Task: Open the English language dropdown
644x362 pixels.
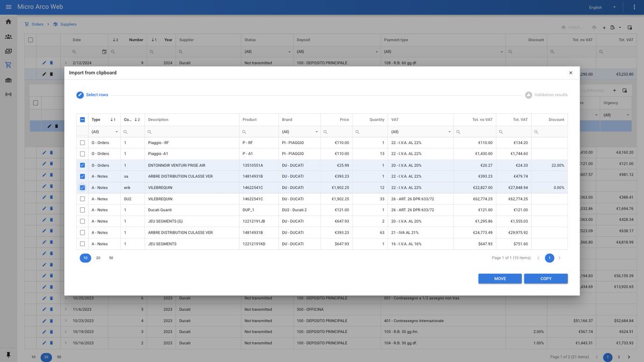Action: 603,7
